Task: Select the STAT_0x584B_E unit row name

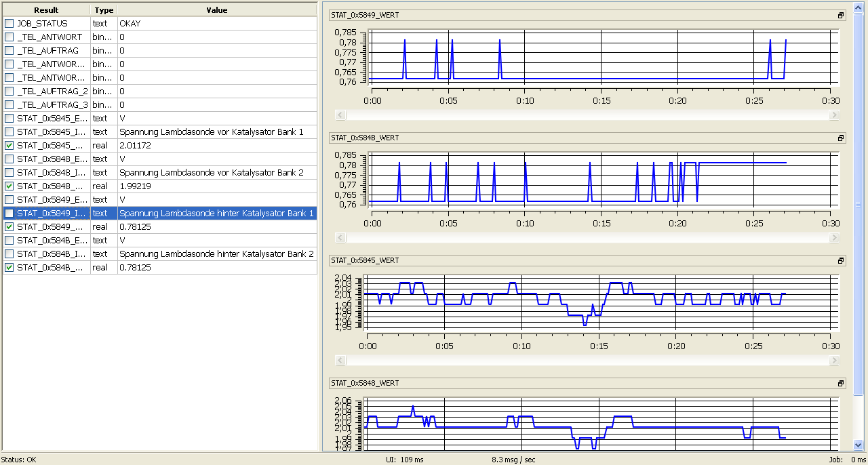Action: coord(52,240)
